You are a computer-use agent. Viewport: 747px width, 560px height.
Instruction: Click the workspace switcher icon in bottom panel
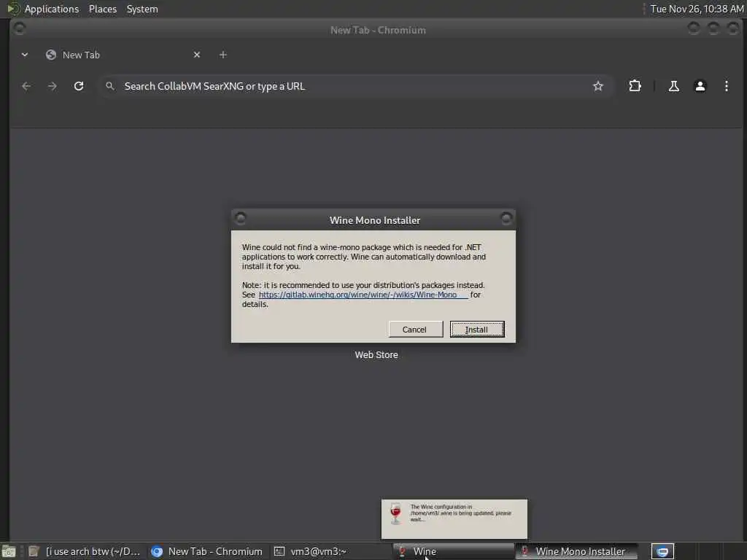click(x=662, y=551)
